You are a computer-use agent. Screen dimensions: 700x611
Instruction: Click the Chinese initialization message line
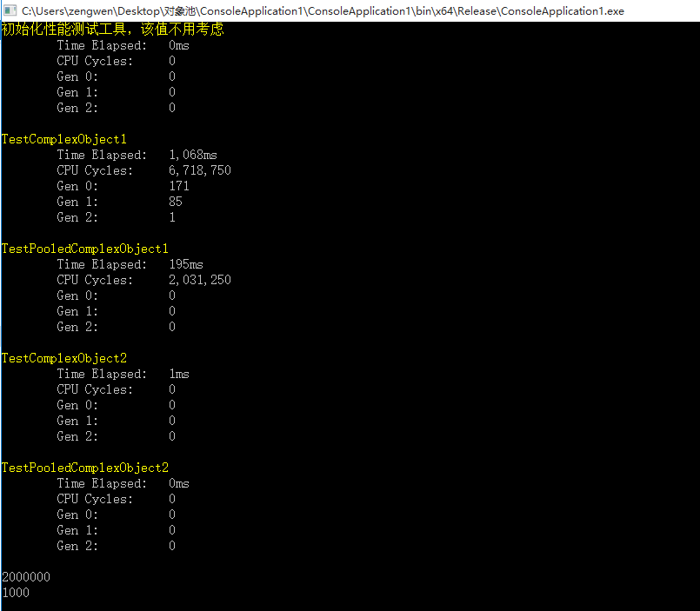112,29
